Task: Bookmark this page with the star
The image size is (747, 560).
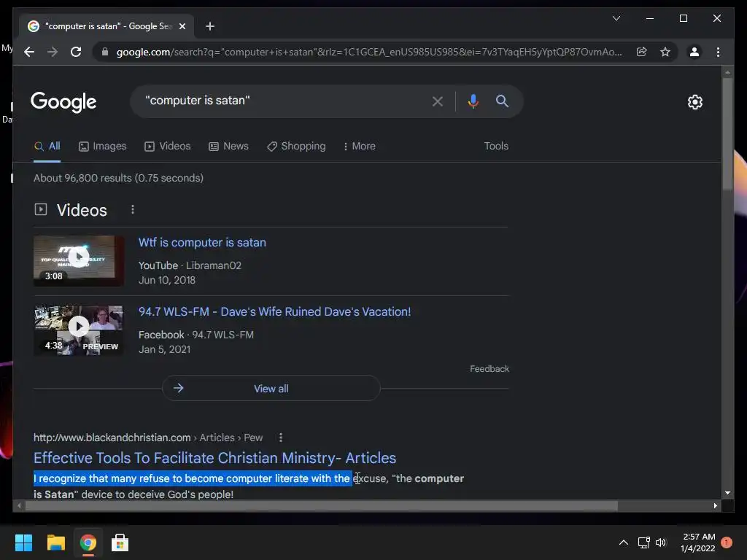Action: click(x=665, y=52)
